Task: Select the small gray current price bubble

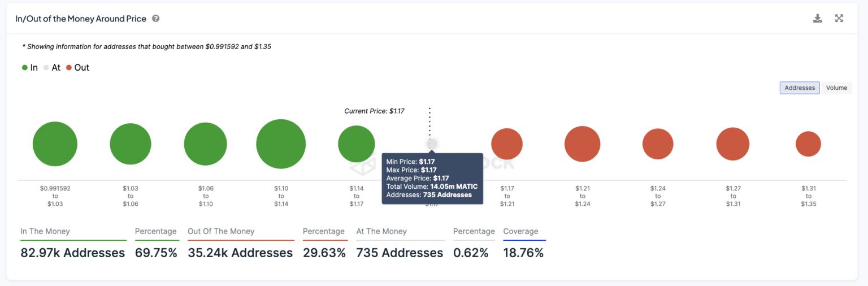Action: point(432,144)
